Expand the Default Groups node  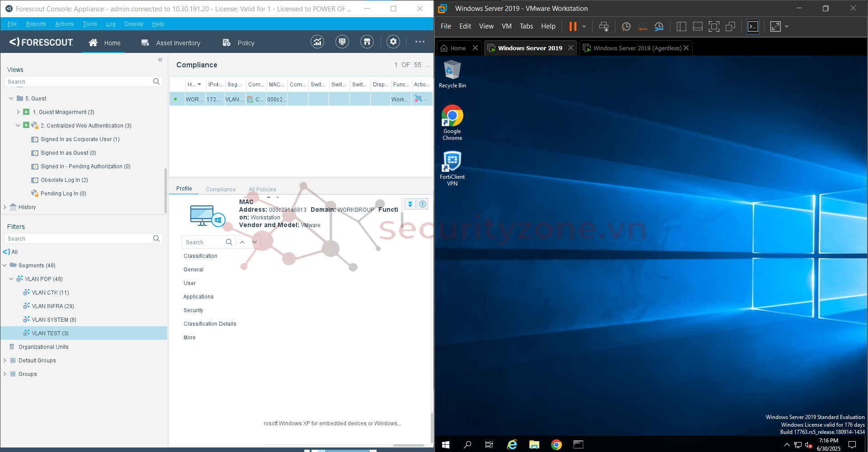click(x=5, y=360)
